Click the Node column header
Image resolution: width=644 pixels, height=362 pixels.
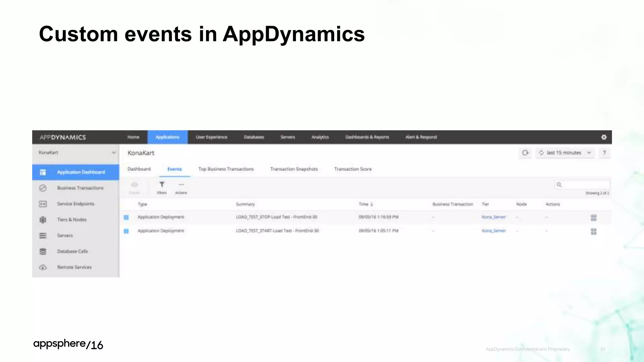coord(521,204)
